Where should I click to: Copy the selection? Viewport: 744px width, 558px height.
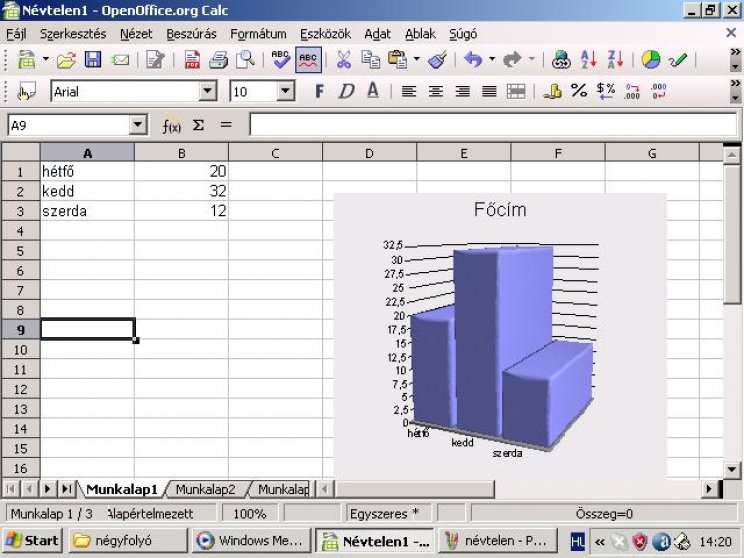[371, 60]
